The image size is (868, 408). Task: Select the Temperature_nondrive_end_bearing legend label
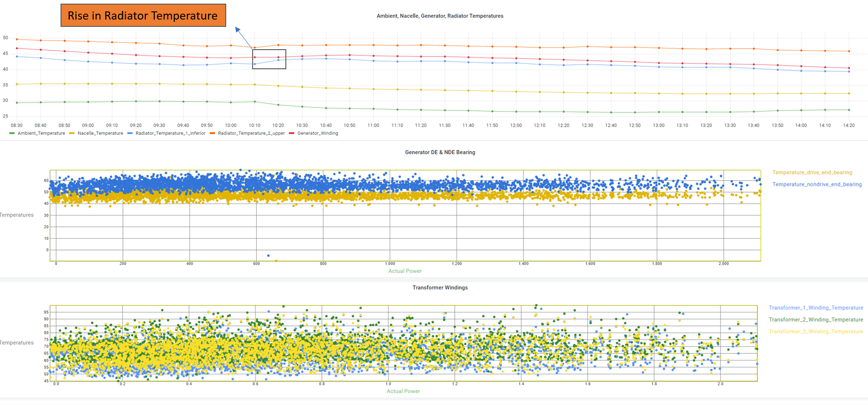[x=817, y=184]
